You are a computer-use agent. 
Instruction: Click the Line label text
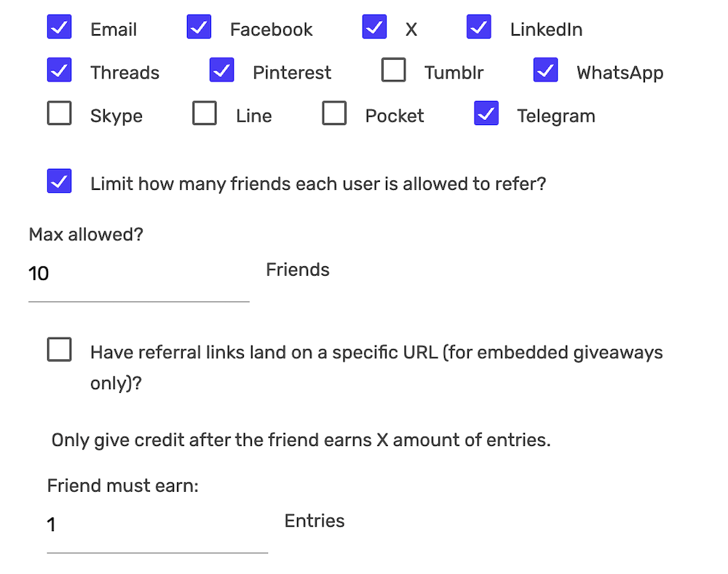pos(253,116)
